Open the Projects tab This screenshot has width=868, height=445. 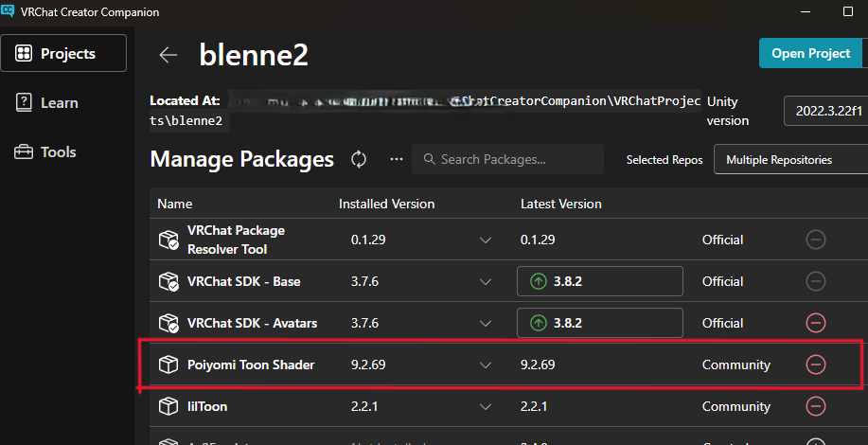(x=64, y=53)
